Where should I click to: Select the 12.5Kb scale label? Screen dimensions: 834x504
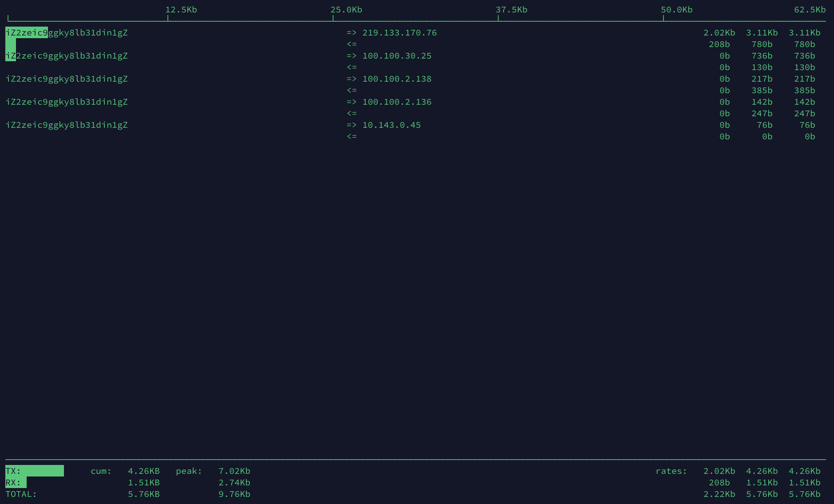(x=181, y=10)
